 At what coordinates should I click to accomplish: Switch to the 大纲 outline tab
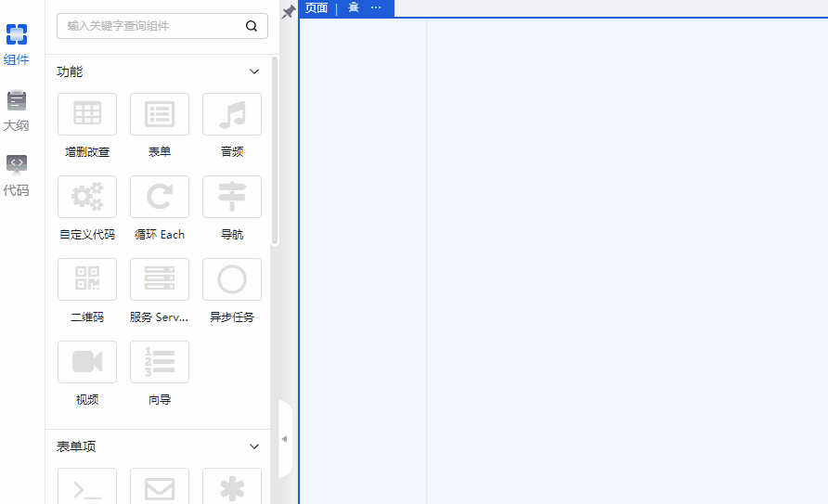coord(17,111)
